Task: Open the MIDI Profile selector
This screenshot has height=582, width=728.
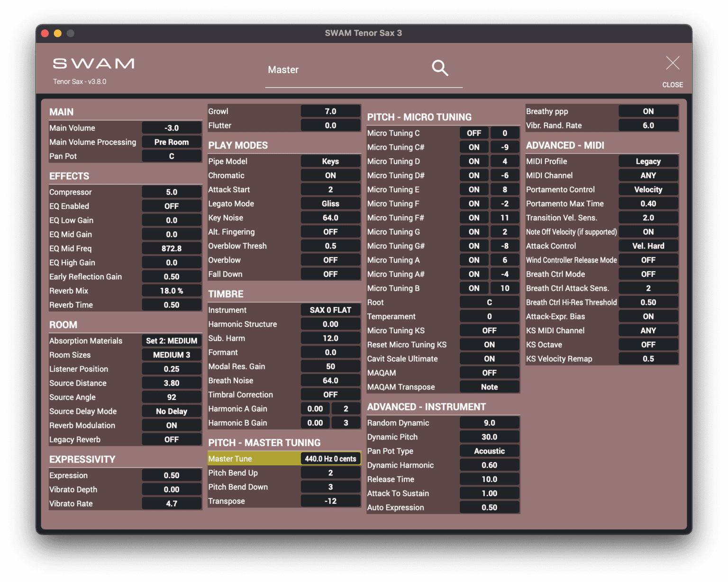Action: [x=648, y=161]
